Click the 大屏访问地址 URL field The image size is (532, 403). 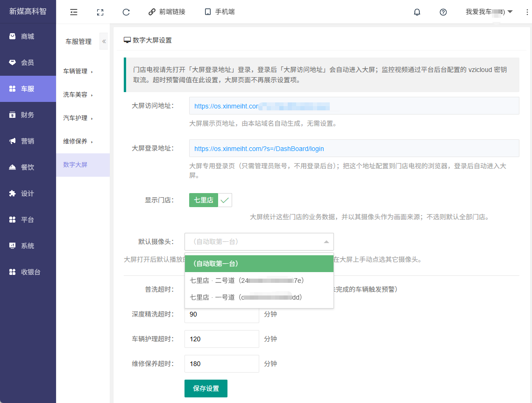[354, 106]
